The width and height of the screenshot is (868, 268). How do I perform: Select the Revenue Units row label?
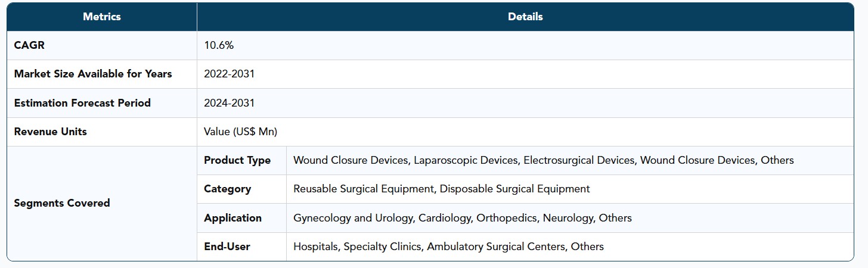point(51,132)
